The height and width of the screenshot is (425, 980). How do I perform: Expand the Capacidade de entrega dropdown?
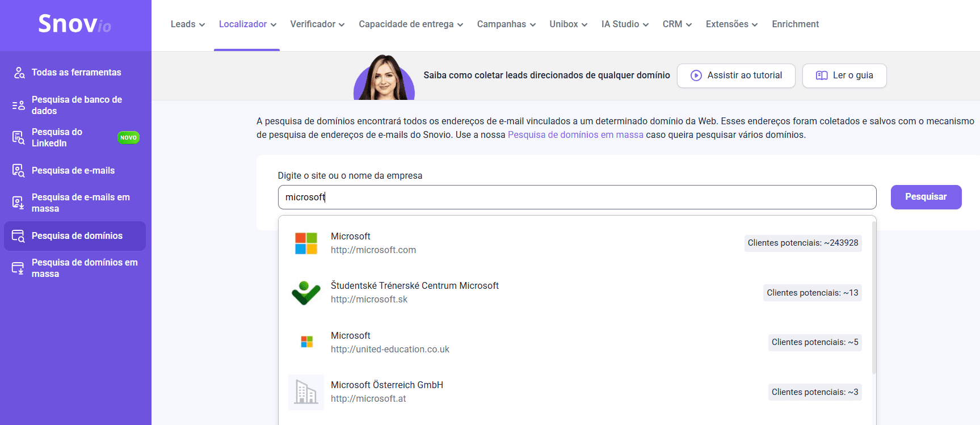point(411,24)
